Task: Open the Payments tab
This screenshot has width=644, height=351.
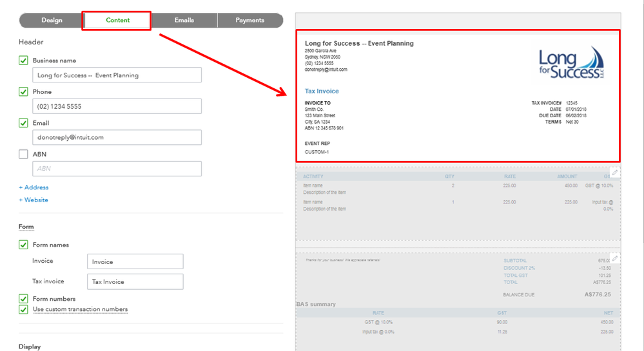Action: 249,20
